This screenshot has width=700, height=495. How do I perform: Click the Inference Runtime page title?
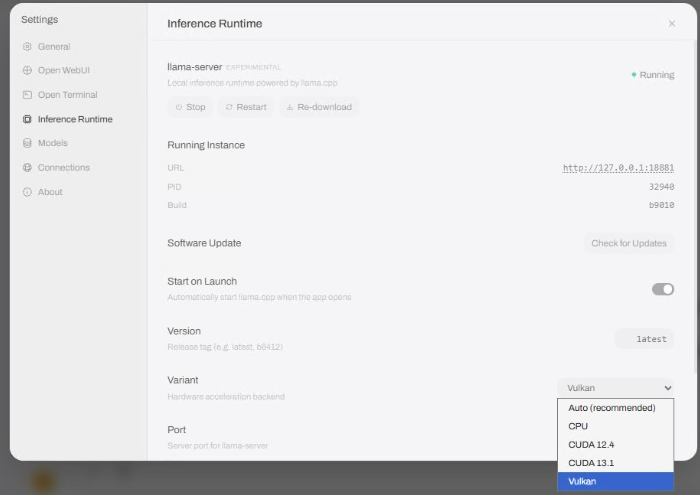point(215,24)
